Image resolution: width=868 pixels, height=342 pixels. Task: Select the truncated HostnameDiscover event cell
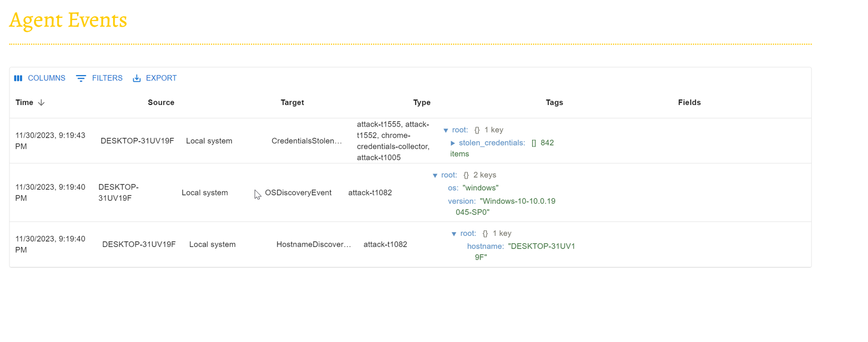(314, 244)
